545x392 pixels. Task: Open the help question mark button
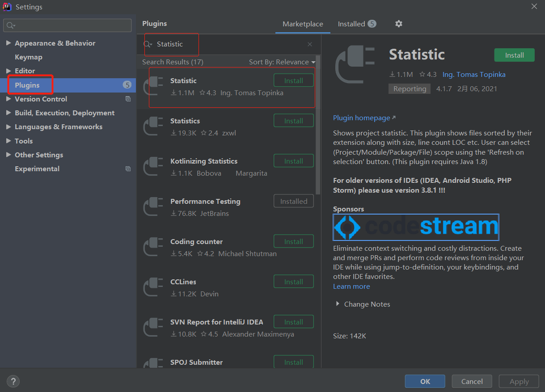click(13, 381)
